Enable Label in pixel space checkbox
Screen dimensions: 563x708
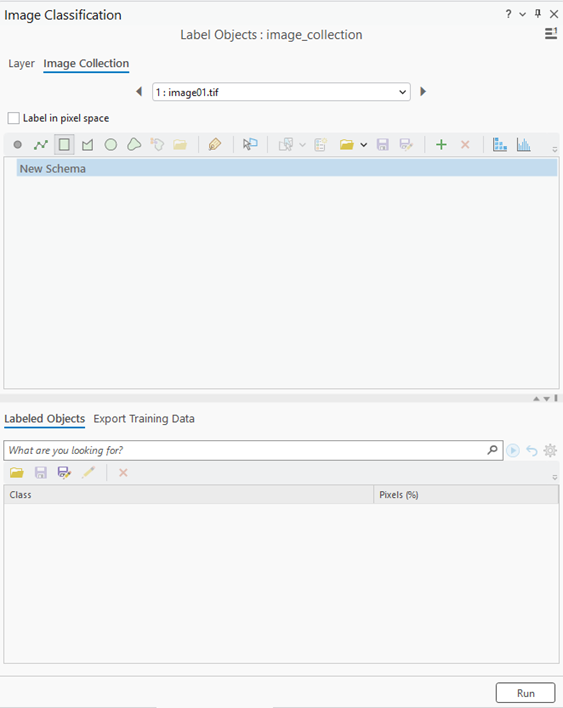tap(14, 118)
